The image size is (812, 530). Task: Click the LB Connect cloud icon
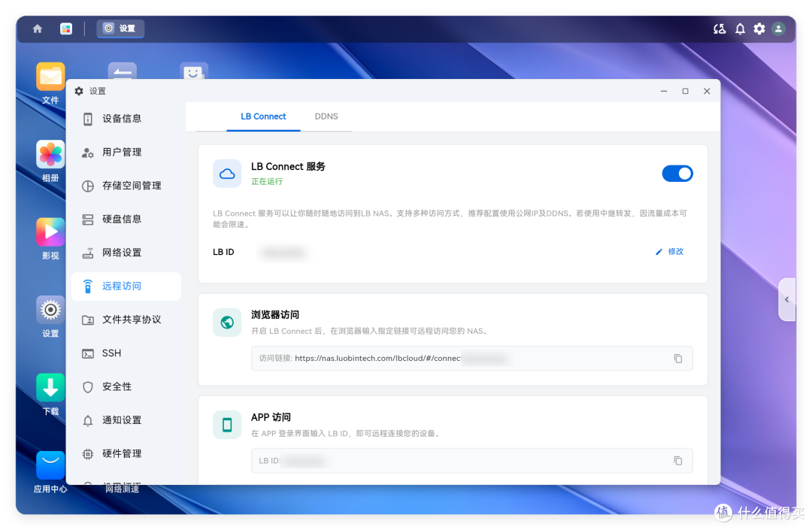click(x=227, y=174)
